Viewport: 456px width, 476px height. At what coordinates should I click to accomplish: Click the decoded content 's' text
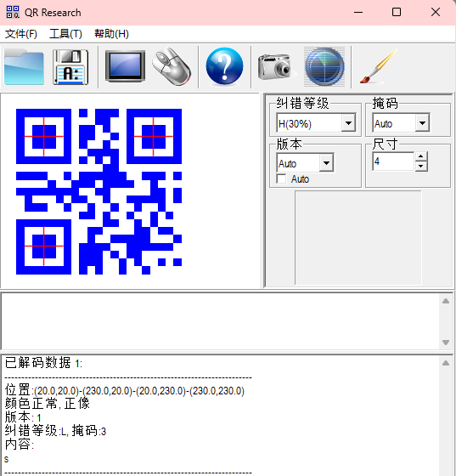(x=7, y=459)
